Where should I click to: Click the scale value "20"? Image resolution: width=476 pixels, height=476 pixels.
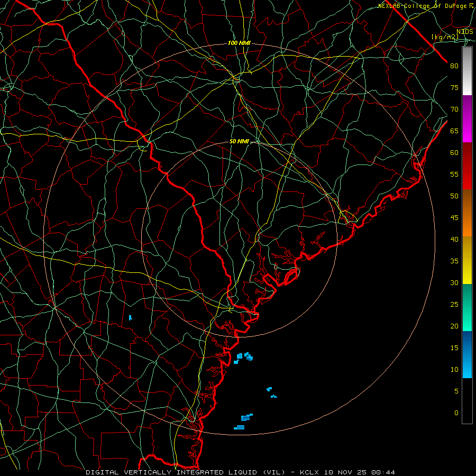[x=454, y=326]
